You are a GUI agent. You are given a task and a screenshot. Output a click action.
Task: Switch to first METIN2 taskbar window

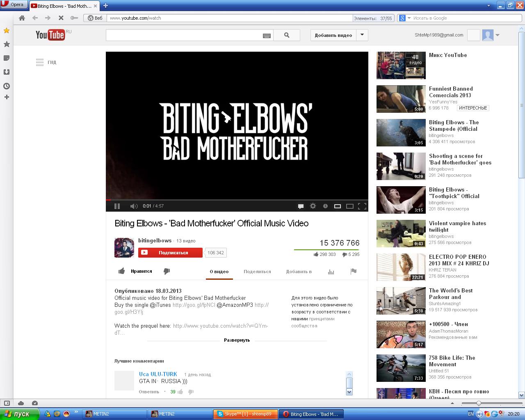coord(115,414)
